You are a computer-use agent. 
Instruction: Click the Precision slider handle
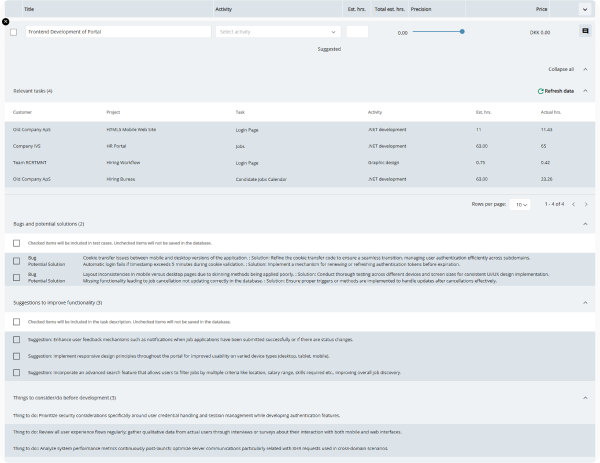462,32
